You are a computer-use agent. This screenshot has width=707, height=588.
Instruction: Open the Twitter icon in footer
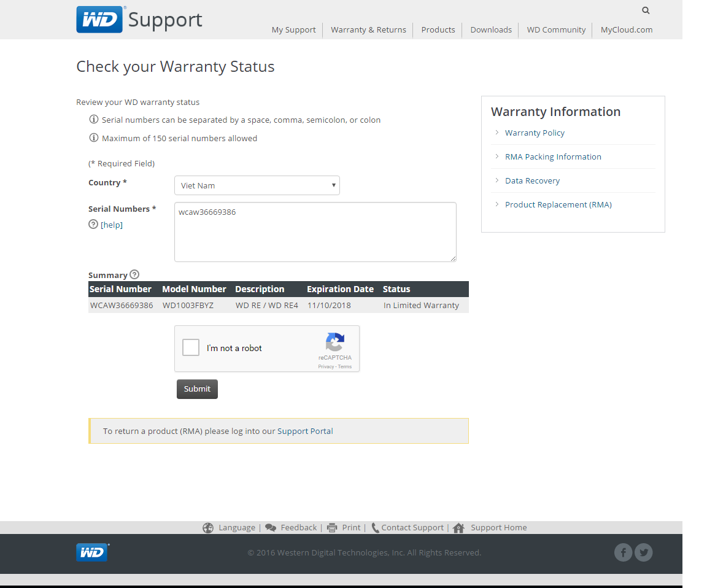(x=643, y=552)
